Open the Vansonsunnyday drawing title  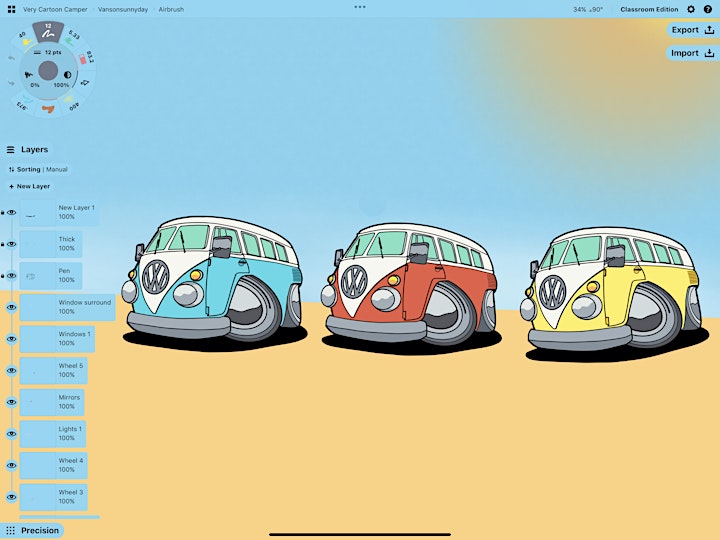[123, 9]
